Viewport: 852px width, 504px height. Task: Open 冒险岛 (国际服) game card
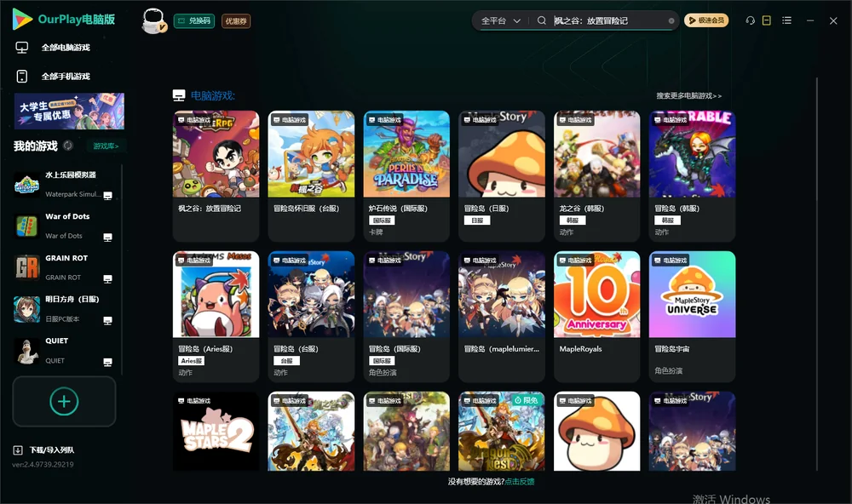[x=406, y=317]
